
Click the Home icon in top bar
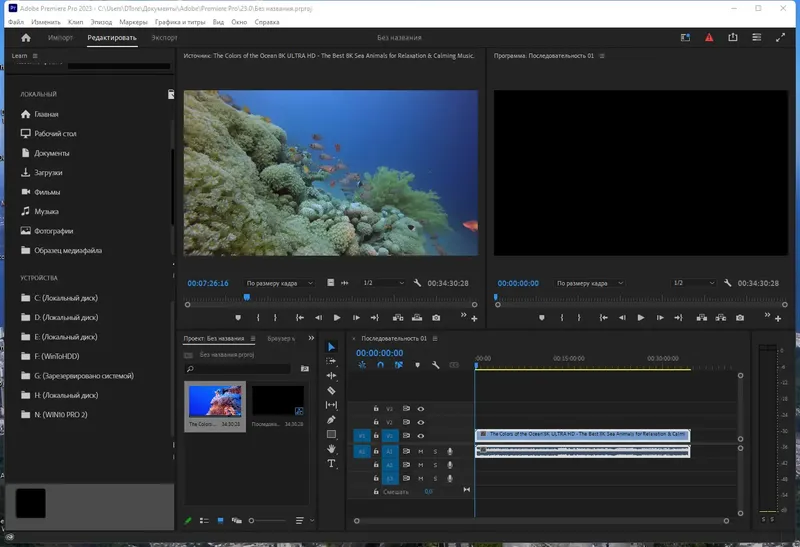[x=26, y=38]
